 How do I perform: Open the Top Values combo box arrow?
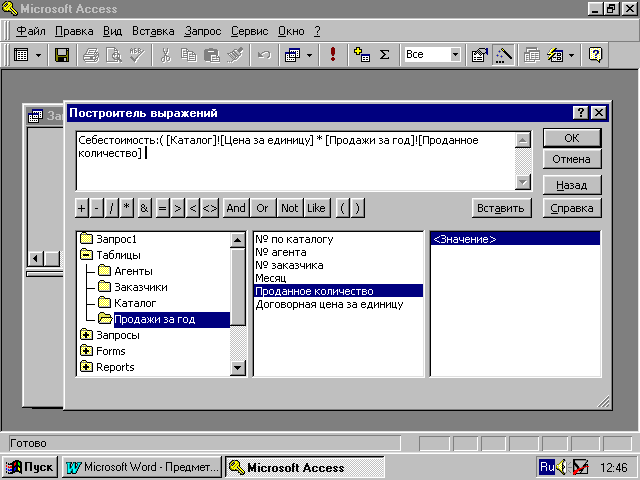point(456,55)
